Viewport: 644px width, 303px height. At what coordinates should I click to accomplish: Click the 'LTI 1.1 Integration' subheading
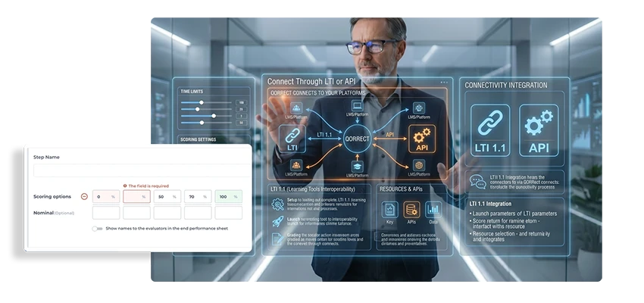tap(490, 204)
